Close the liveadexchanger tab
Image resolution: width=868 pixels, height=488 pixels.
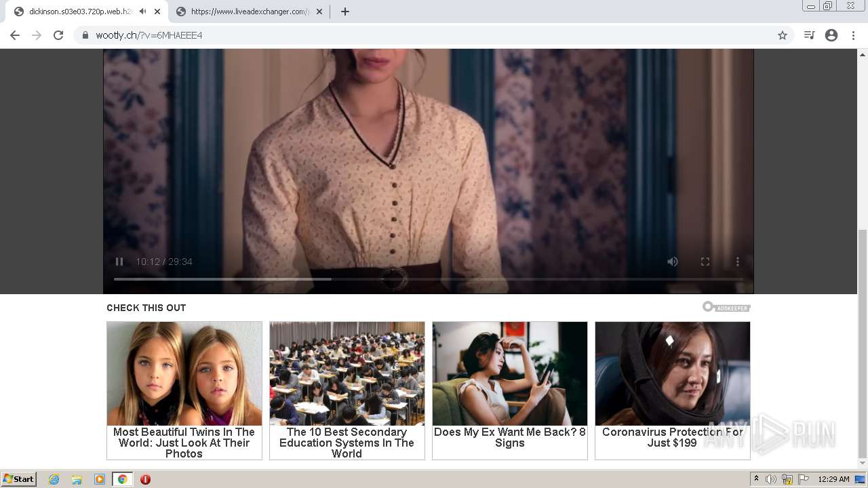click(319, 12)
